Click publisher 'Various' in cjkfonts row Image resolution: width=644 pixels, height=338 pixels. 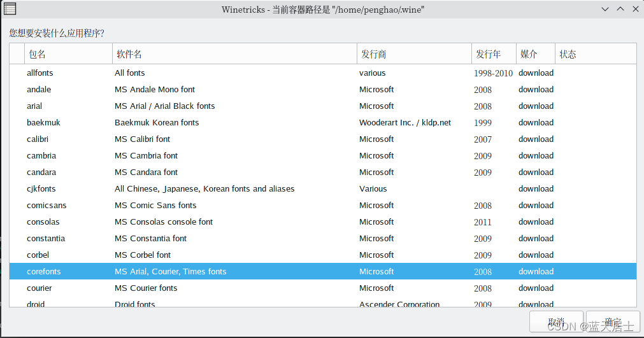pos(373,188)
